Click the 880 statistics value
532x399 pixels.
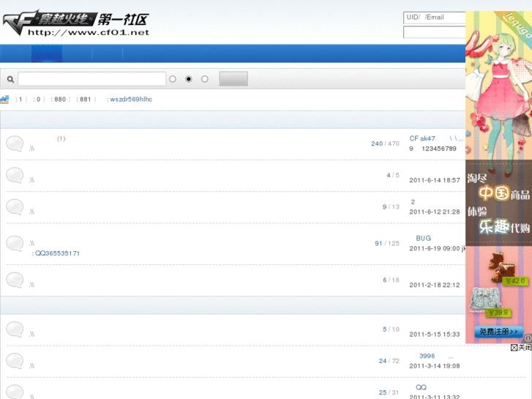click(60, 99)
